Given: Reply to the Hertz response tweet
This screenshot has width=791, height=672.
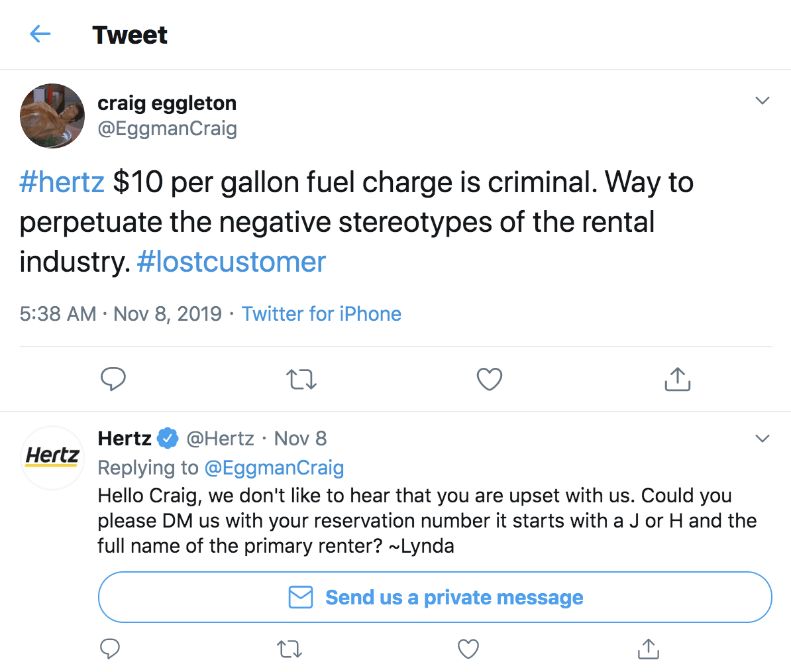Looking at the screenshot, I should [110, 649].
